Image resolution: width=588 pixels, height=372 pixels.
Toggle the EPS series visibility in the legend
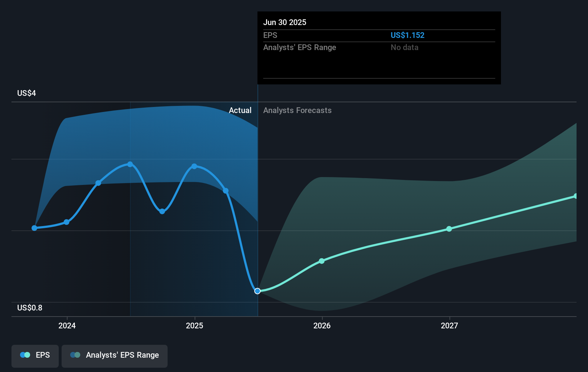35,356
